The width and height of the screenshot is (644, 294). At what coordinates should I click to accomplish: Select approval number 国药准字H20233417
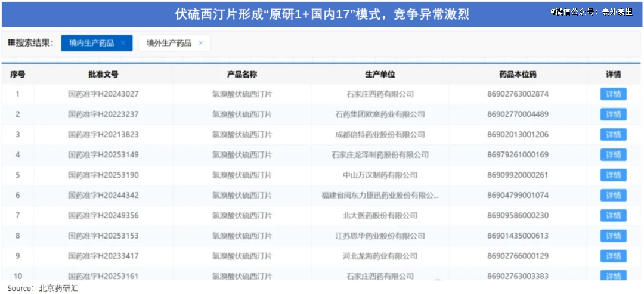(x=103, y=256)
